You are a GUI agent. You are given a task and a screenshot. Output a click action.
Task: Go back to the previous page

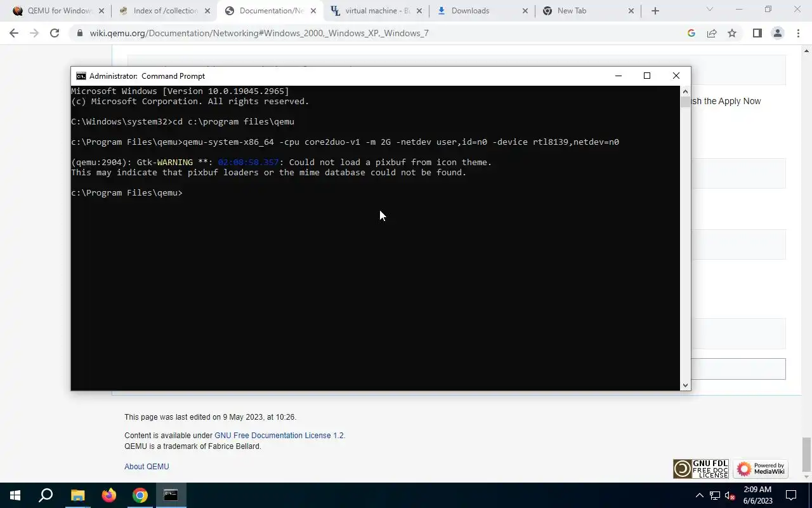tap(14, 33)
